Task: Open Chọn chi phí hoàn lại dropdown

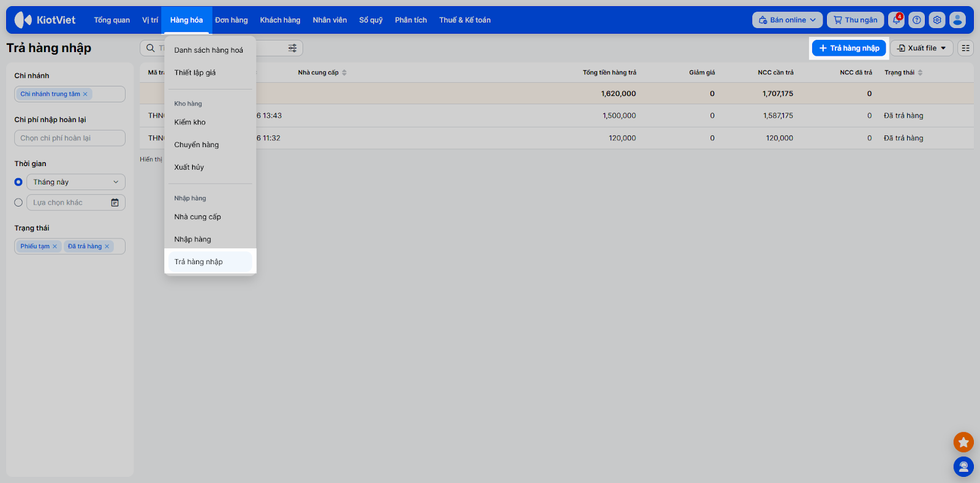Action: (x=70, y=138)
